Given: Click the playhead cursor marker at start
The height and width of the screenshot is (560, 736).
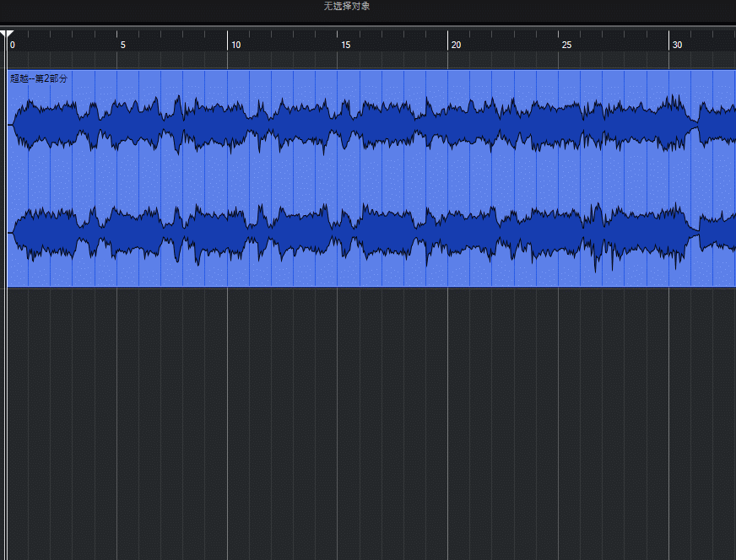Looking at the screenshot, I should tap(7, 35).
